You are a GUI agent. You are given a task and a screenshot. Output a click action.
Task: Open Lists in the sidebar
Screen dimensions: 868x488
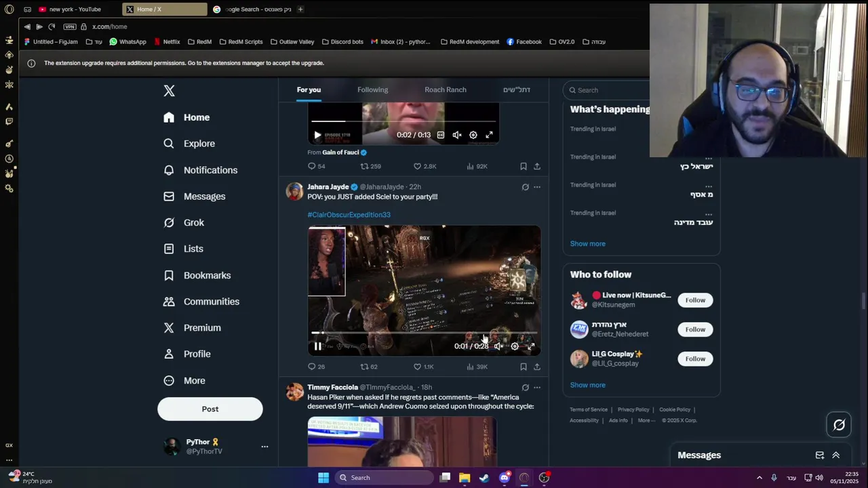pos(183,249)
